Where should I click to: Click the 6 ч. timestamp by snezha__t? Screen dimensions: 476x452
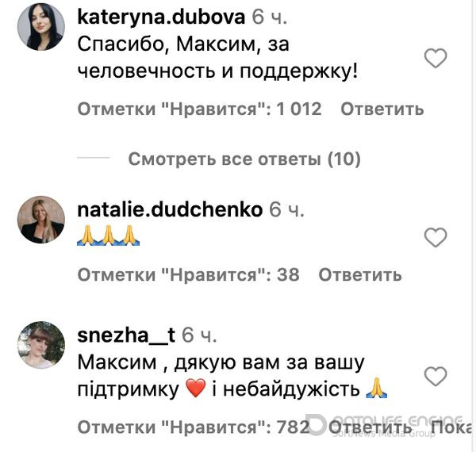199,335
